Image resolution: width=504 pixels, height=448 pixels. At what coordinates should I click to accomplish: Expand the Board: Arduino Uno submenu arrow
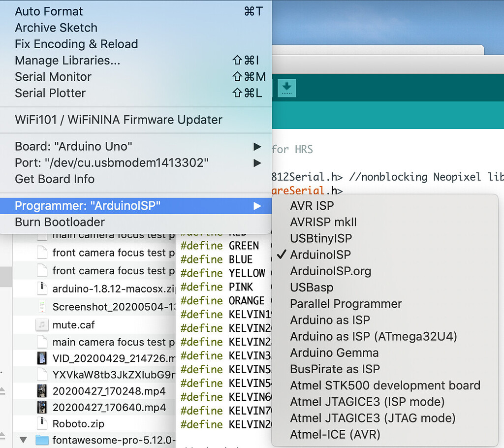(257, 146)
